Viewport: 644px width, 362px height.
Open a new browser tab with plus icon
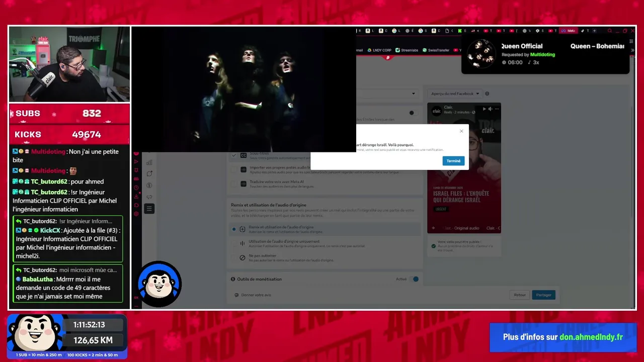click(595, 31)
